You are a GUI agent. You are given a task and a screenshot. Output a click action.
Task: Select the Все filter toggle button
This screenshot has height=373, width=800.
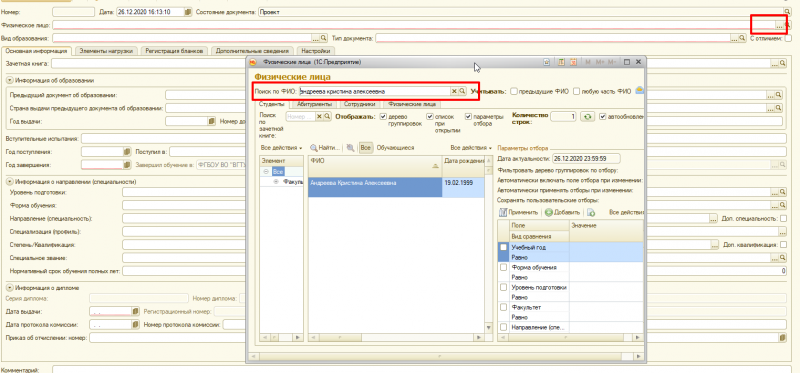click(365, 147)
